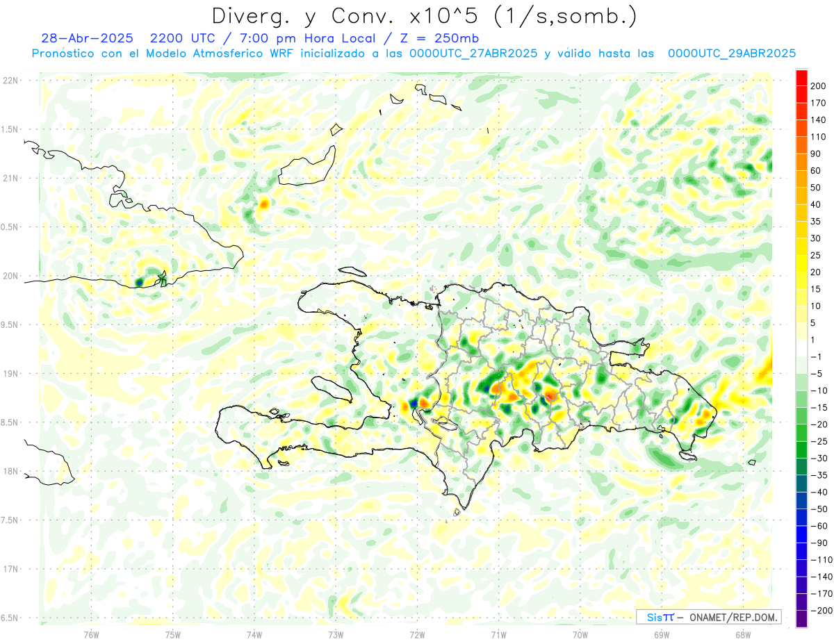Screen dimensions: 834x644
Task: Click the valid-until time '0000UTC_29ABR2025'
Action: (x=731, y=53)
